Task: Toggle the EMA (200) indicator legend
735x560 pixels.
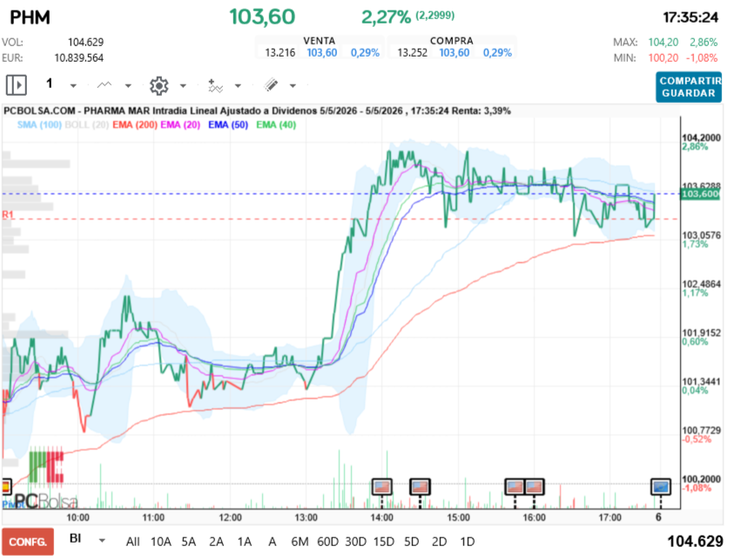Action: pos(135,125)
